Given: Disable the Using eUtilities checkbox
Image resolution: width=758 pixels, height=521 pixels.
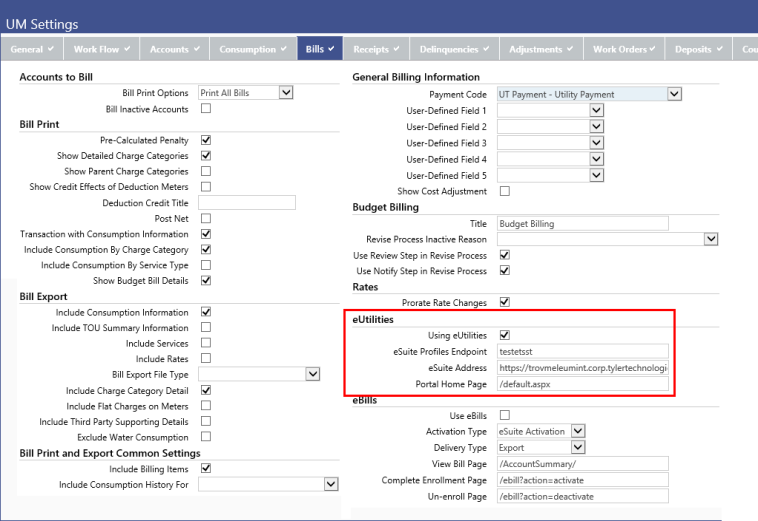Looking at the screenshot, I should tap(504, 335).
